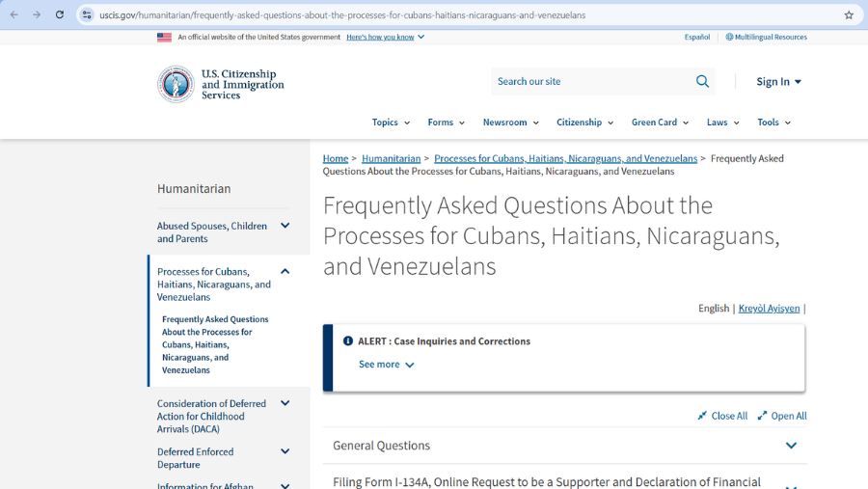
Task: Expand See more in the alert
Action: click(386, 365)
